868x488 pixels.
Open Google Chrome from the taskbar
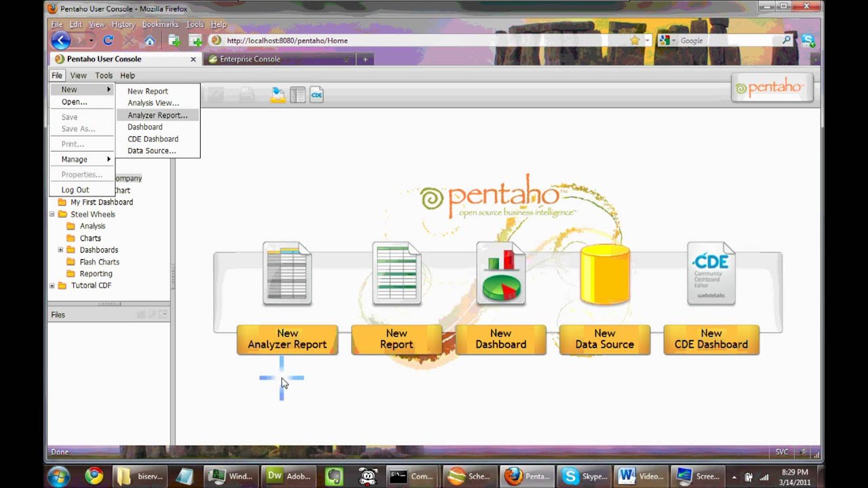(x=94, y=476)
